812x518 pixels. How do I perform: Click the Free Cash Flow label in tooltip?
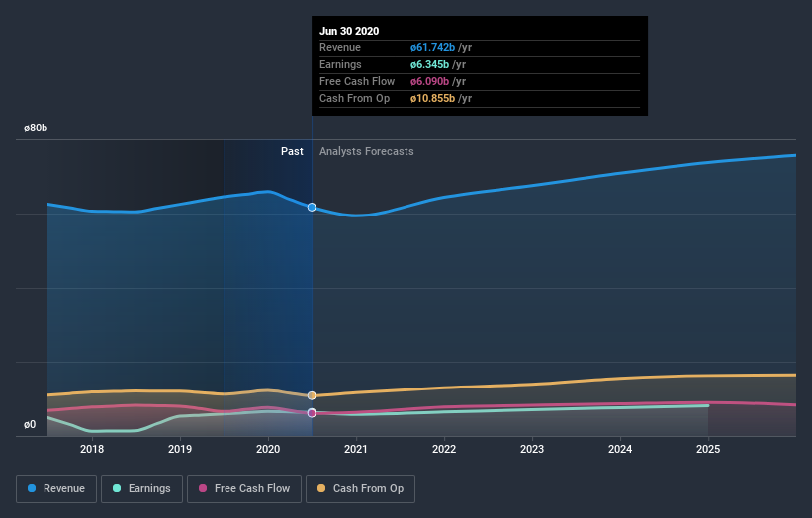pyautogui.click(x=357, y=81)
